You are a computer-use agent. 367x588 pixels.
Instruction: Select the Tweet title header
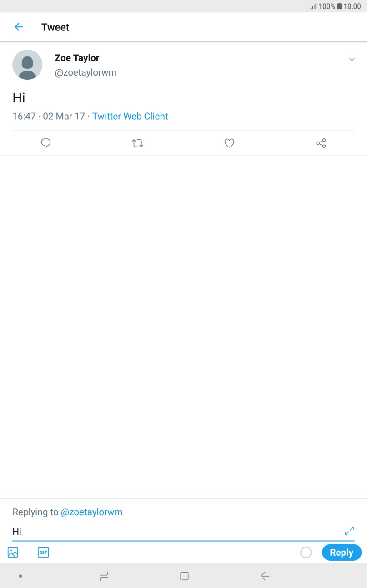point(55,27)
